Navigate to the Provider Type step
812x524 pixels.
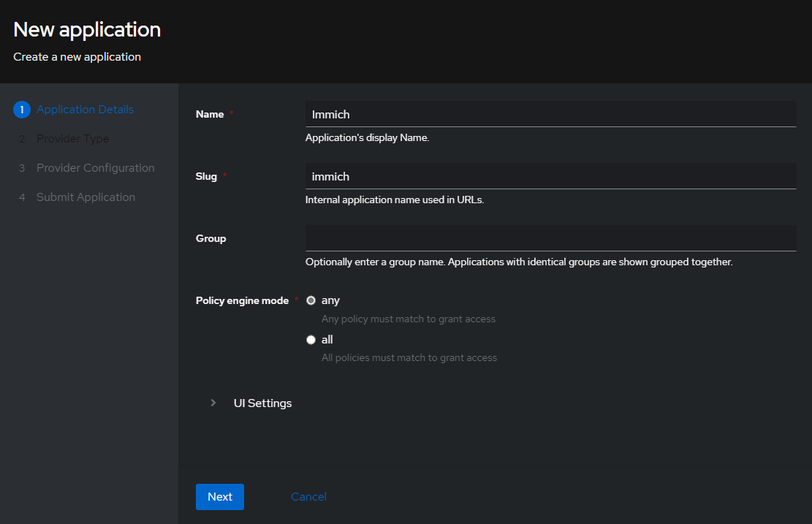click(x=72, y=138)
